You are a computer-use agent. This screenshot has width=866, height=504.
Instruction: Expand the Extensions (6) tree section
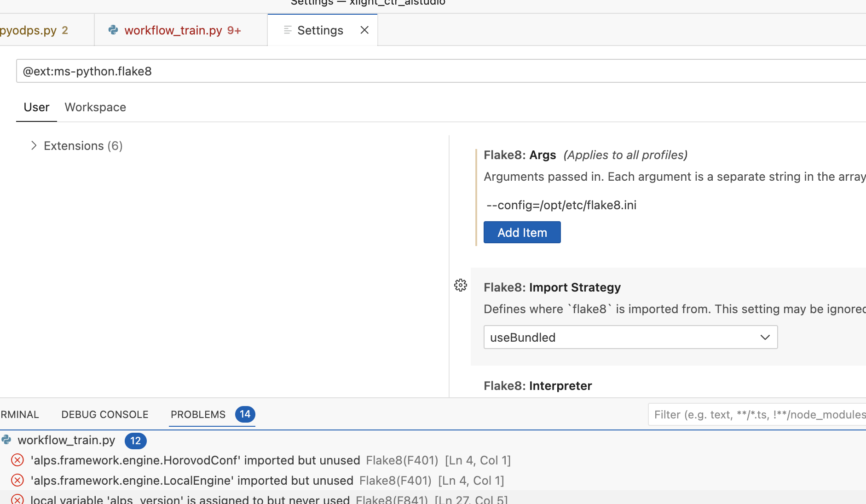(x=34, y=146)
